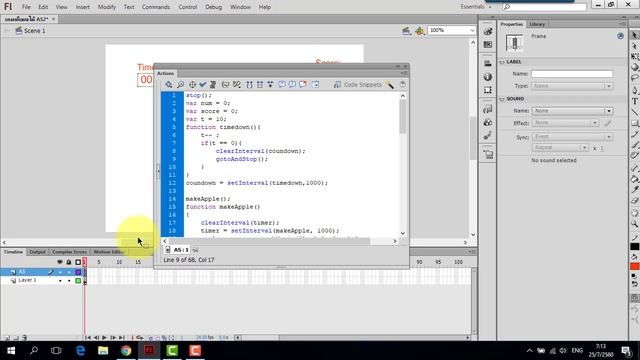Open Actions panel help icon
Image resolution: width=640 pixels, height=360 pixels.
click(402, 84)
